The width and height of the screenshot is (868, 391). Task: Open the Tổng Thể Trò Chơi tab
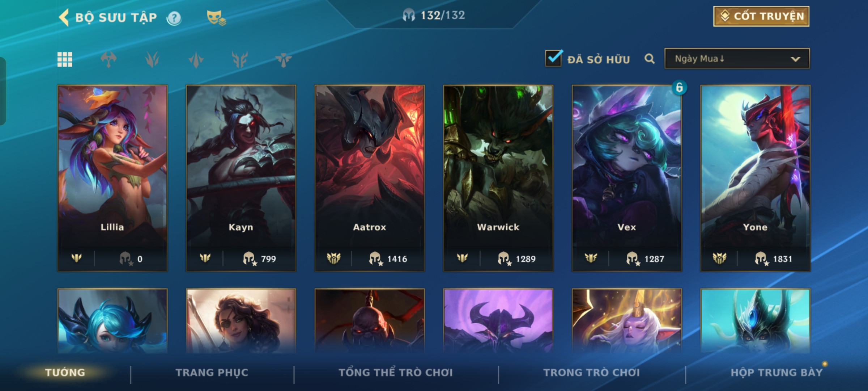[396, 373]
